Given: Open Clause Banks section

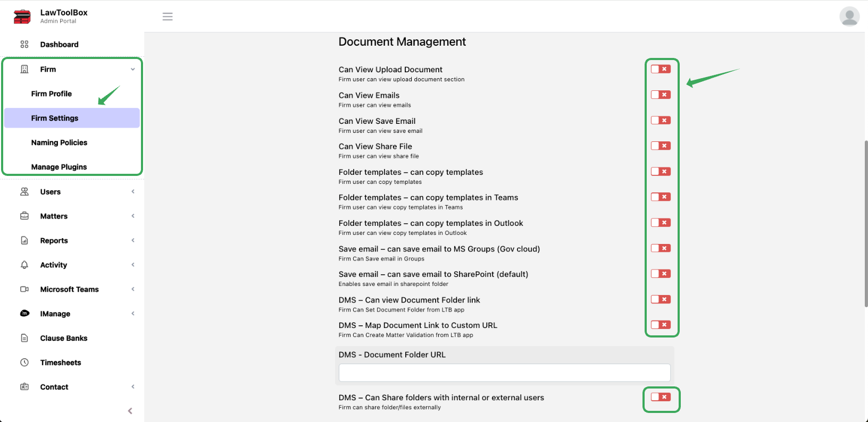Looking at the screenshot, I should (64, 338).
